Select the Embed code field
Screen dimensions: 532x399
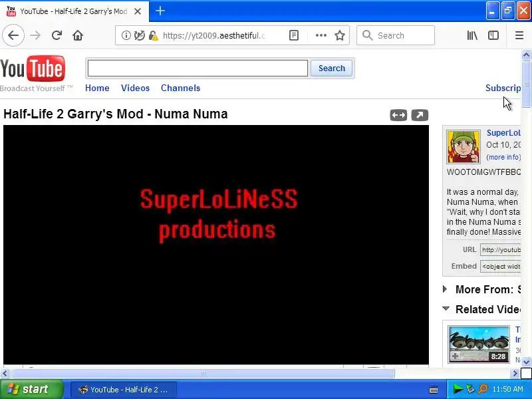pyautogui.click(x=501, y=267)
